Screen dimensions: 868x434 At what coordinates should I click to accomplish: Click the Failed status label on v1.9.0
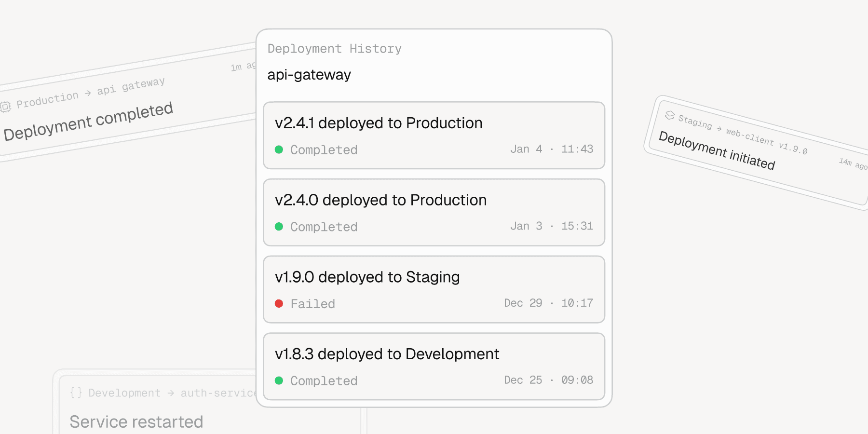pos(312,303)
